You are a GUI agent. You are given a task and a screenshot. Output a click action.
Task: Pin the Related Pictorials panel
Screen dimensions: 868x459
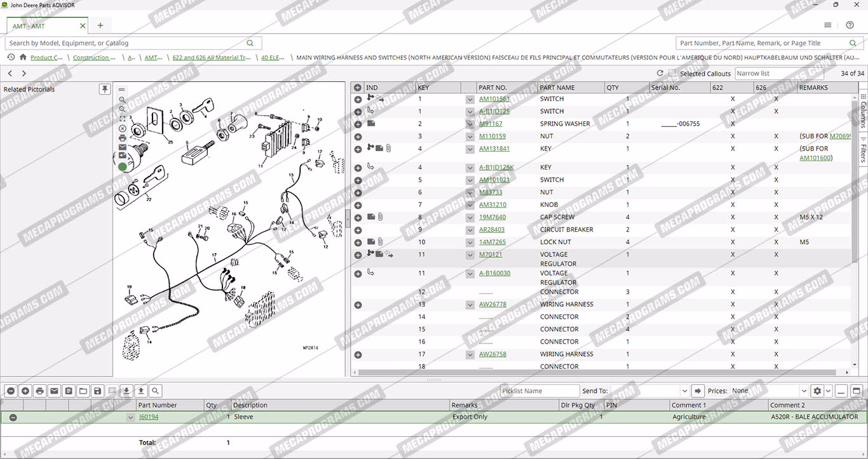(x=105, y=90)
